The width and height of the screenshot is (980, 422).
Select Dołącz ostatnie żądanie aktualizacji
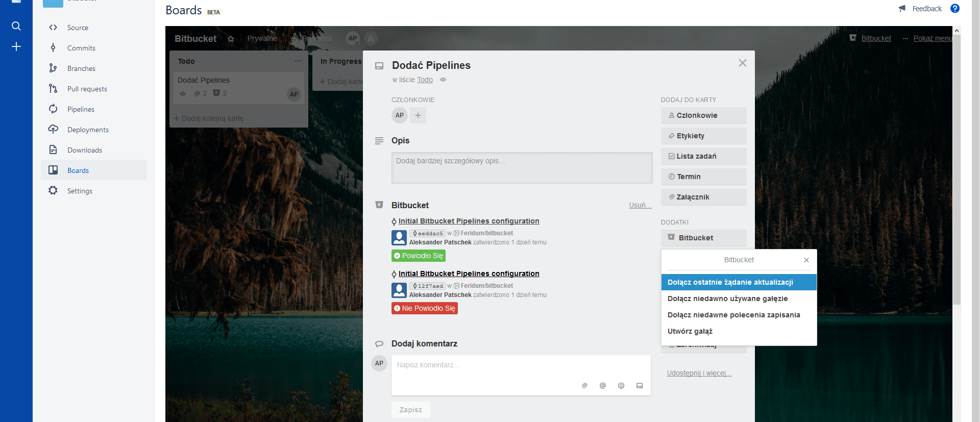[x=739, y=282]
